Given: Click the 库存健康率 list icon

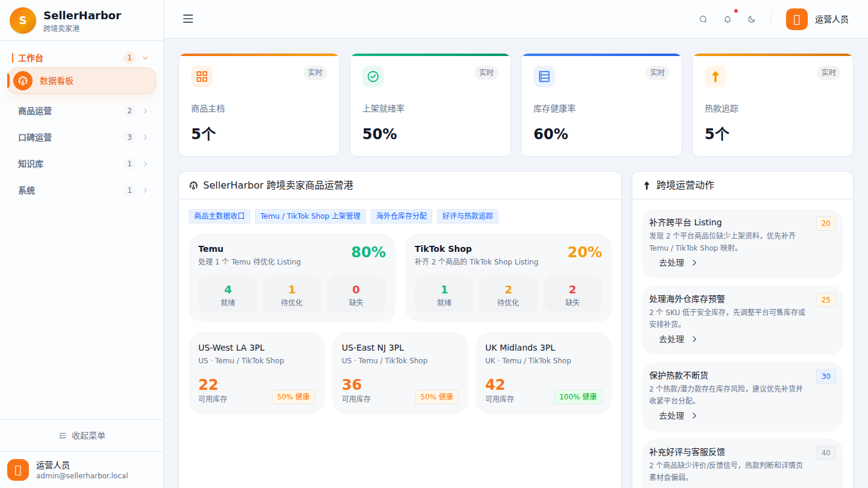Looking at the screenshot, I should click(x=544, y=77).
